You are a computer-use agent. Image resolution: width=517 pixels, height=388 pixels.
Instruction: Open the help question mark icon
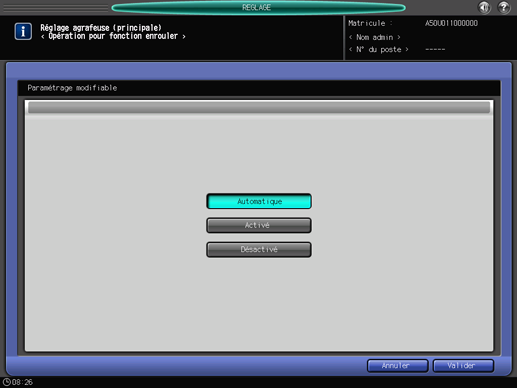[x=504, y=7]
